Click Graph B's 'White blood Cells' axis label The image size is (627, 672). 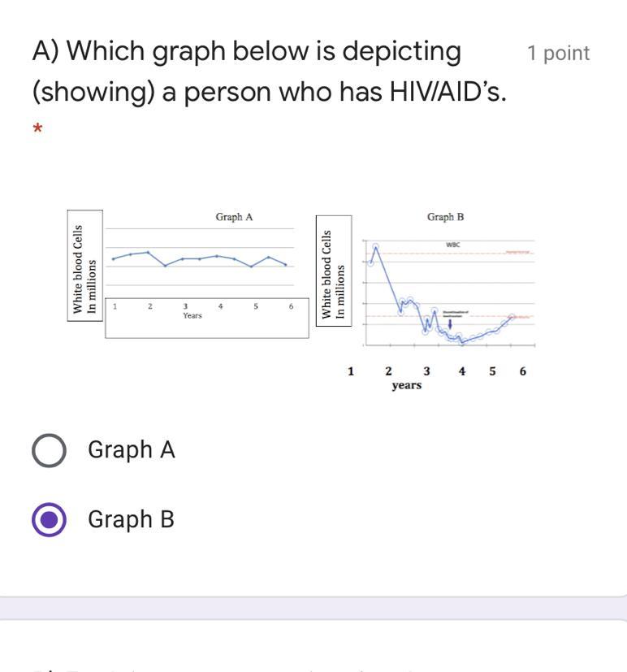tap(326, 275)
